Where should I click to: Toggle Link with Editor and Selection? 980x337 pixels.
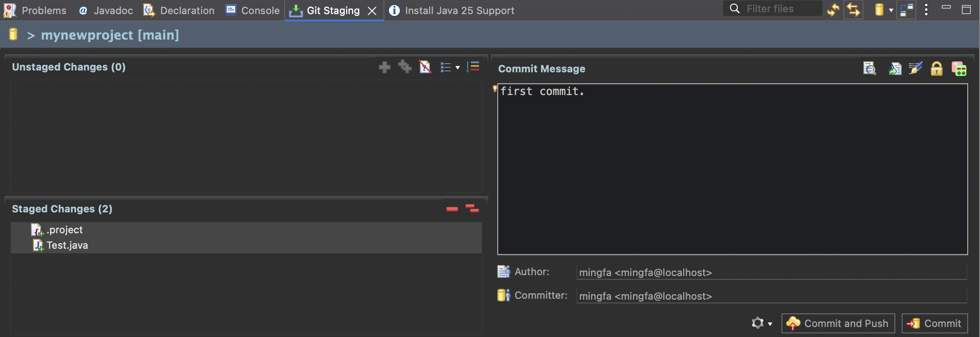pyautogui.click(x=853, y=10)
